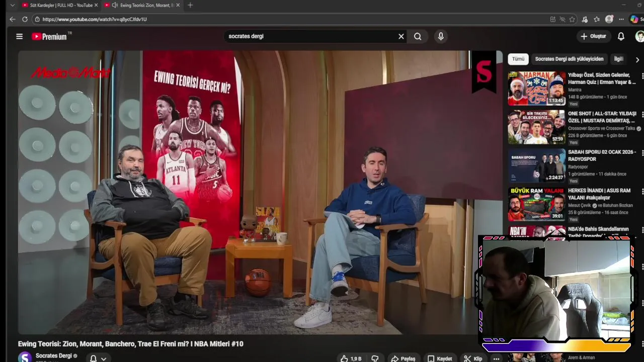Save the video with Kaydet
Screen dimensions: 644x362
click(x=440, y=358)
